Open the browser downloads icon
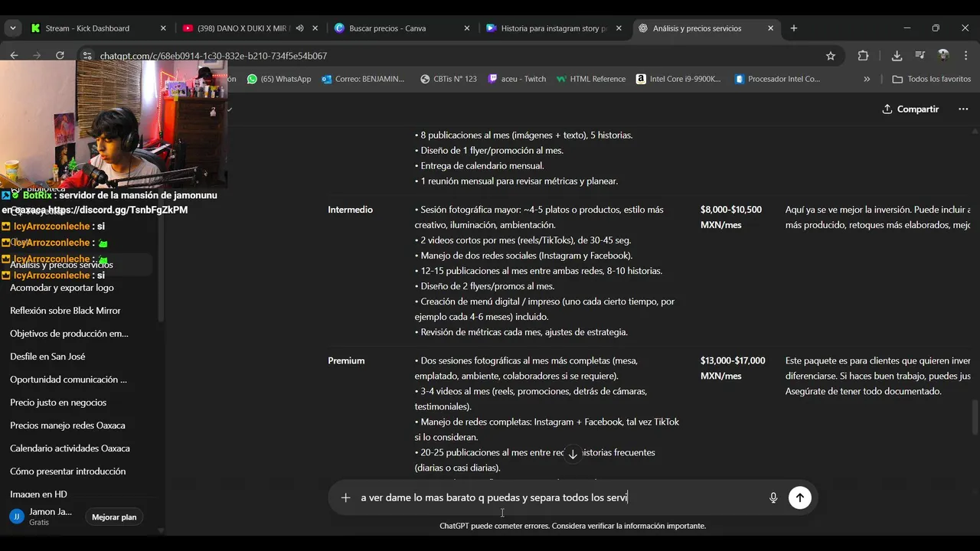 tap(897, 56)
